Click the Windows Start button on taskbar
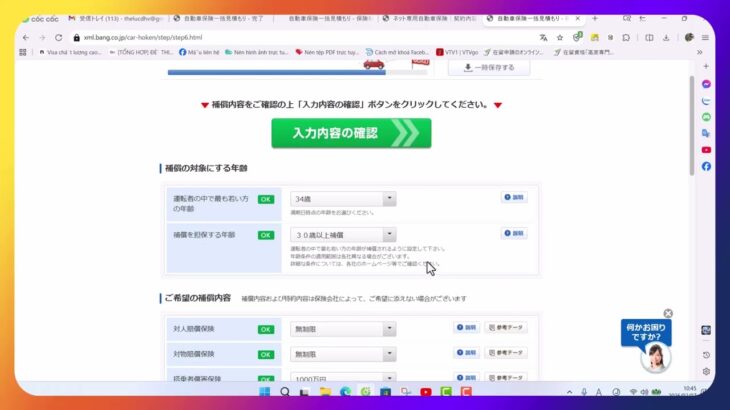Image resolution: width=730 pixels, height=410 pixels. [265, 392]
